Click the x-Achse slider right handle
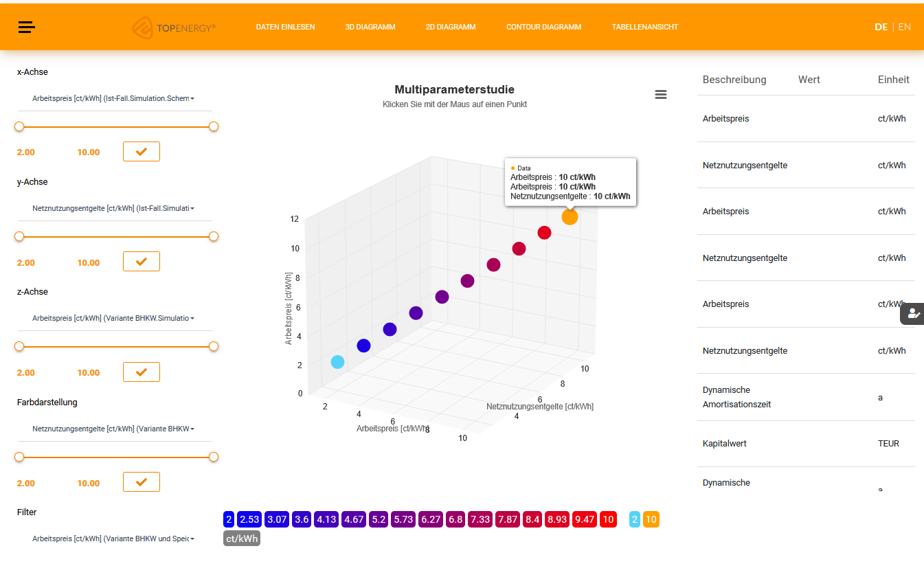The width and height of the screenshot is (924, 566). coord(214,126)
